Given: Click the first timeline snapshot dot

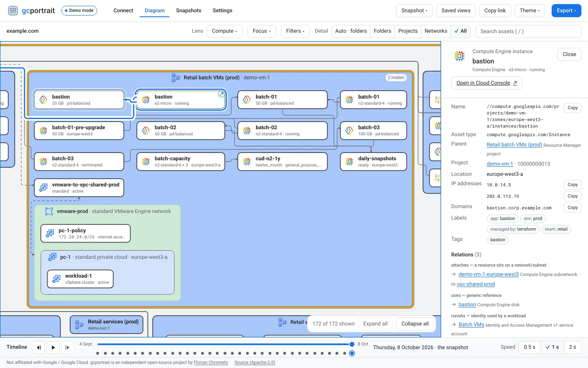Looking at the screenshot, I should 98,353.
